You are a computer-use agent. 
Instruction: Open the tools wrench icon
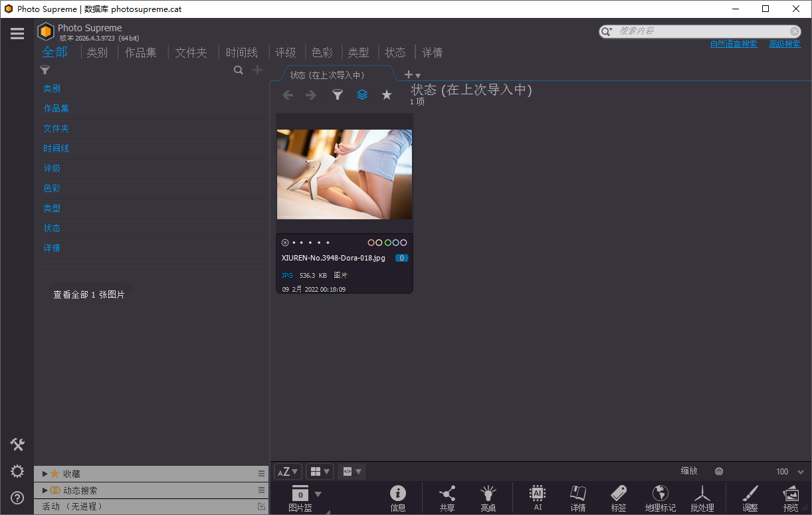pos(17,445)
